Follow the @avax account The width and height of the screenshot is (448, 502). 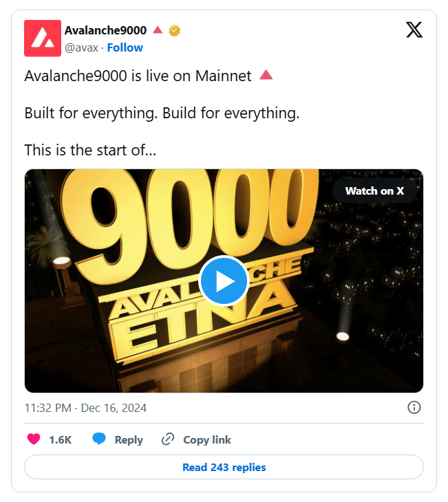point(125,47)
